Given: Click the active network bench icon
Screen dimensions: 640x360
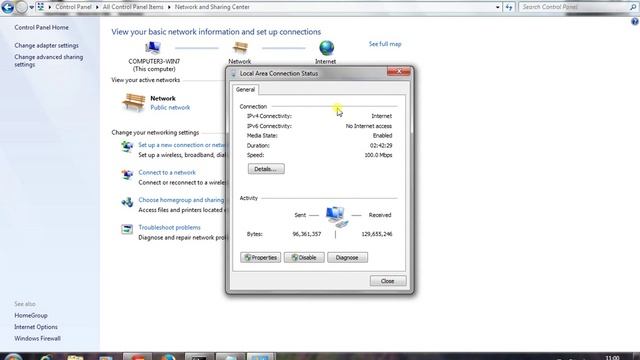Looking at the screenshot, I should click(133, 102).
